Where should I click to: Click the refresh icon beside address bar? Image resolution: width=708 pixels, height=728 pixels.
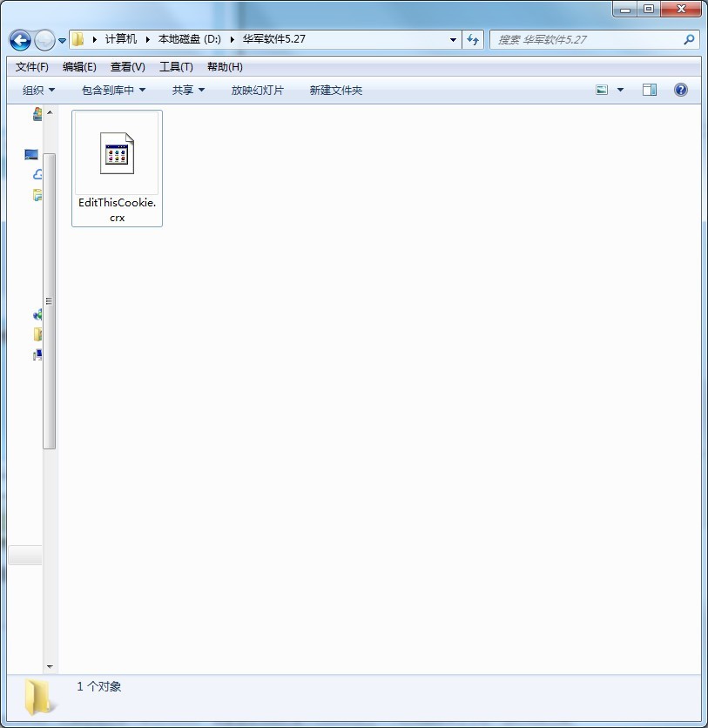click(x=473, y=39)
